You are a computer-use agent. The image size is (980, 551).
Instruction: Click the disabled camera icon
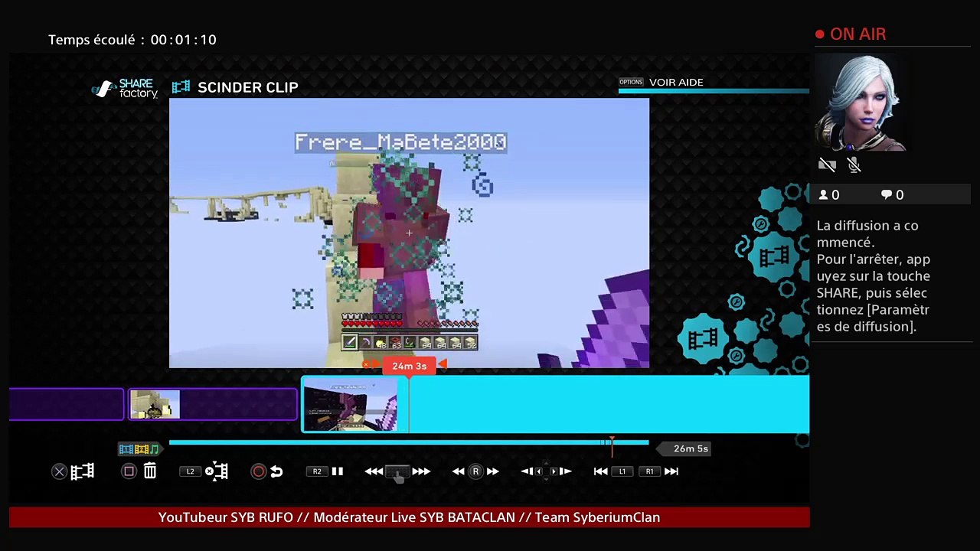pos(827,165)
